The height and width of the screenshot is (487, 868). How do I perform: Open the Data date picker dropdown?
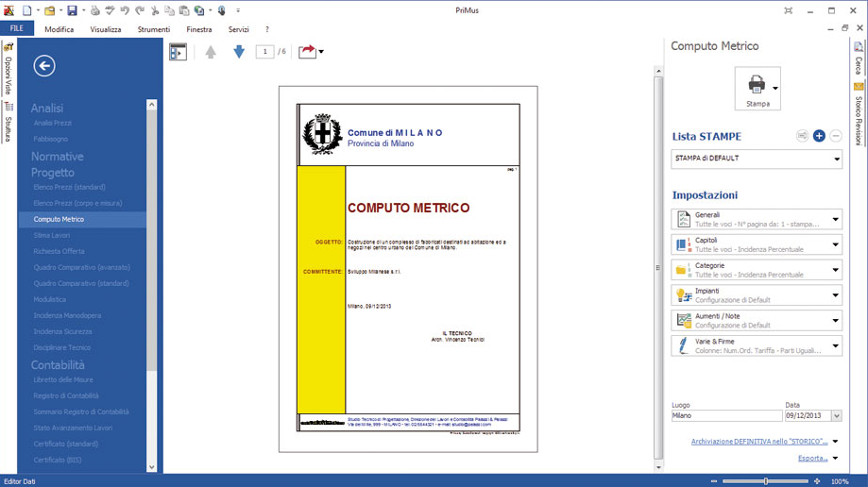(x=836, y=415)
